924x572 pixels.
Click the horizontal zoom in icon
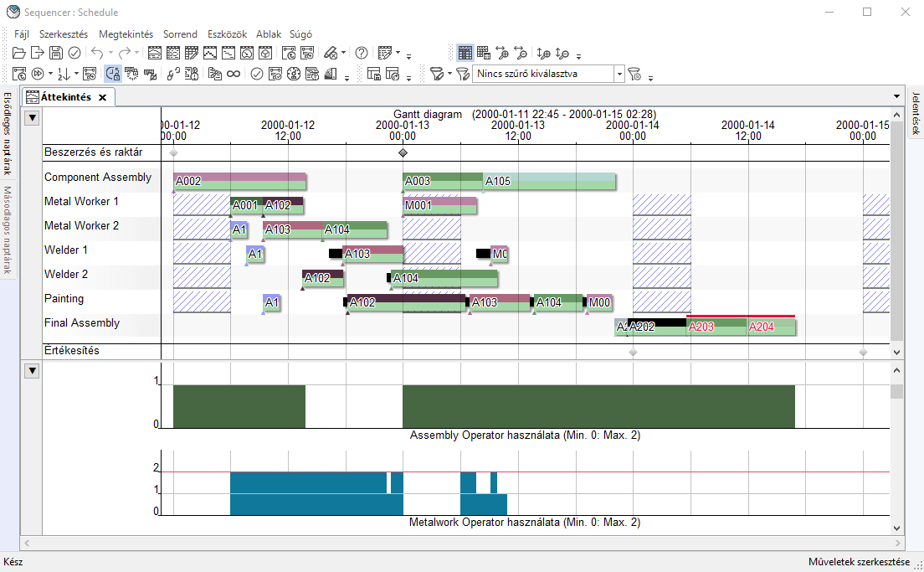pos(502,53)
